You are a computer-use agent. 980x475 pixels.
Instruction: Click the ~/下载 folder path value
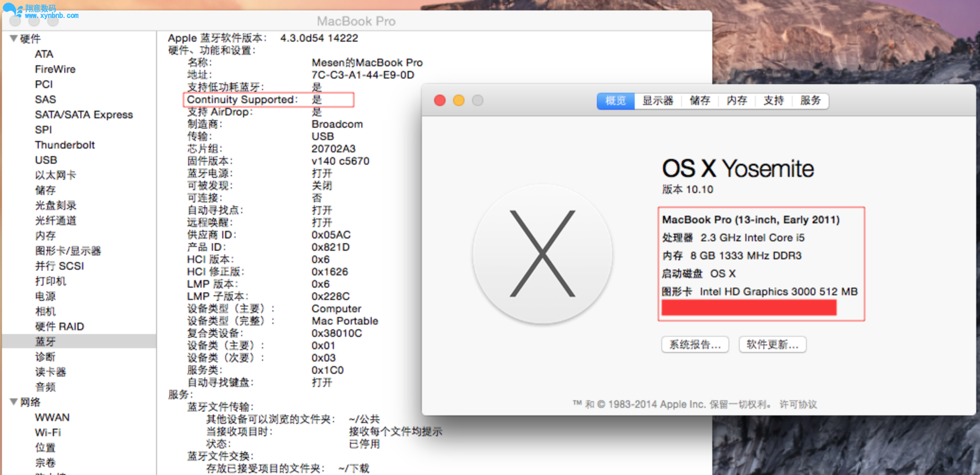354,469
